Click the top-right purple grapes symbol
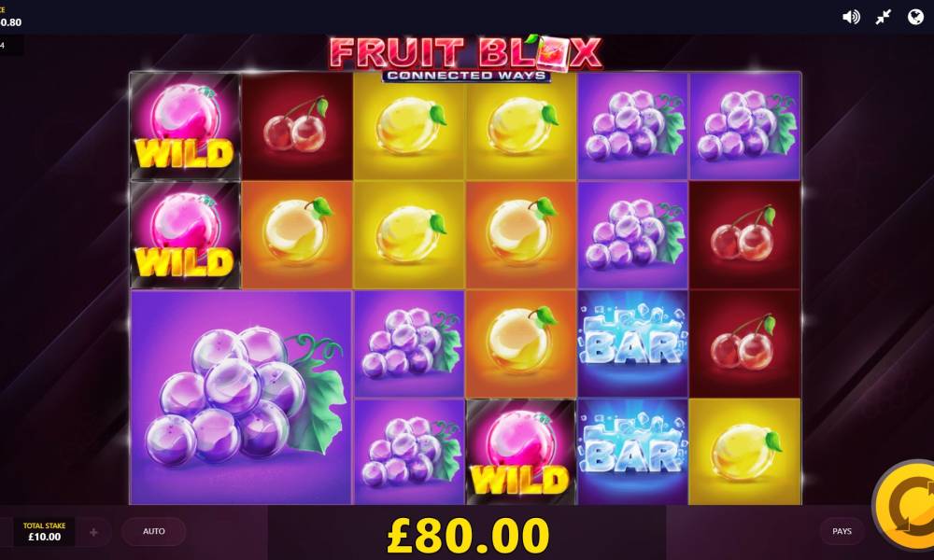934x560 pixels. tap(744, 126)
